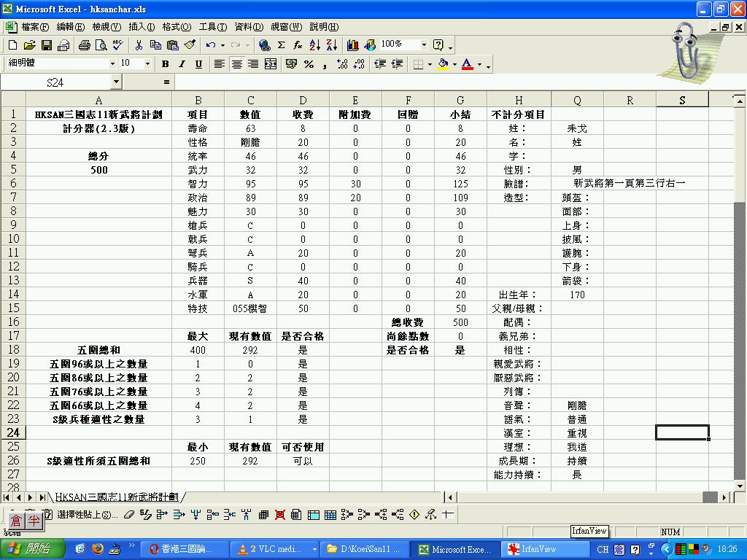Decrease indent icon
Viewport: 747px width, 560px height.
[x=379, y=64]
